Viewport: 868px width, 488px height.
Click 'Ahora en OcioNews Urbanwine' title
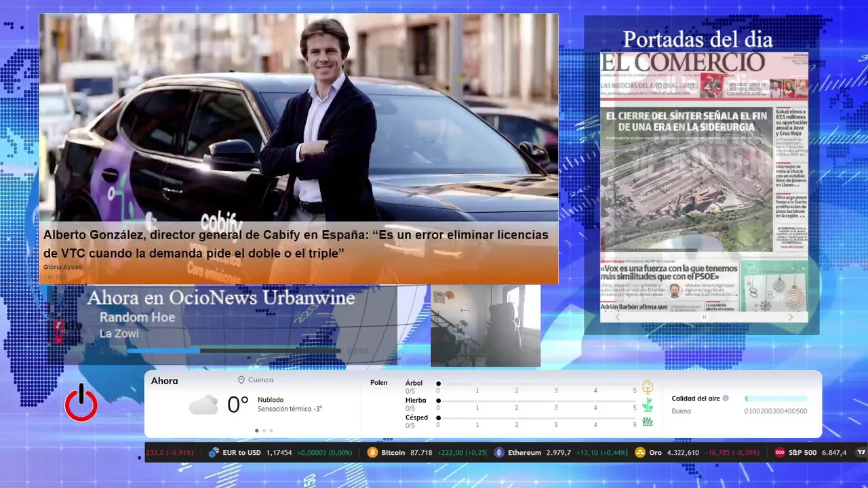[x=220, y=298]
